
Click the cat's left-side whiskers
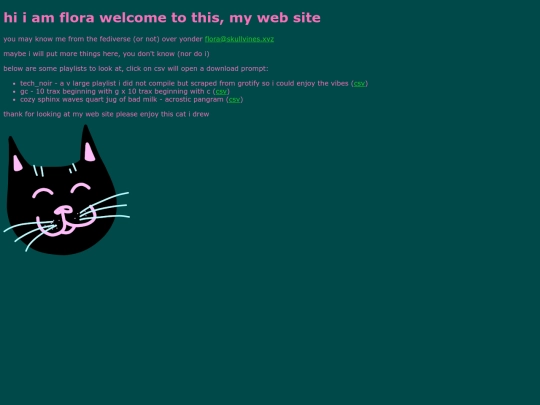tap(30, 234)
